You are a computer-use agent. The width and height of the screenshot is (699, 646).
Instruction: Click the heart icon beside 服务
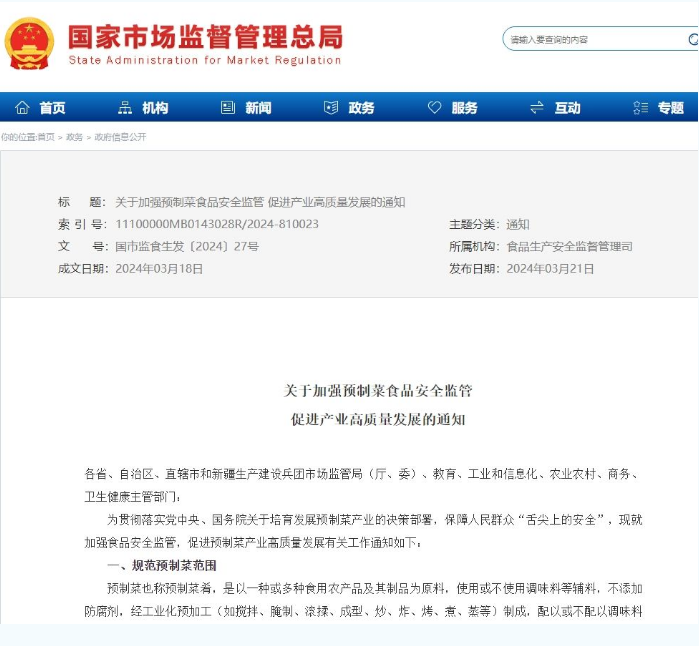point(434,108)
